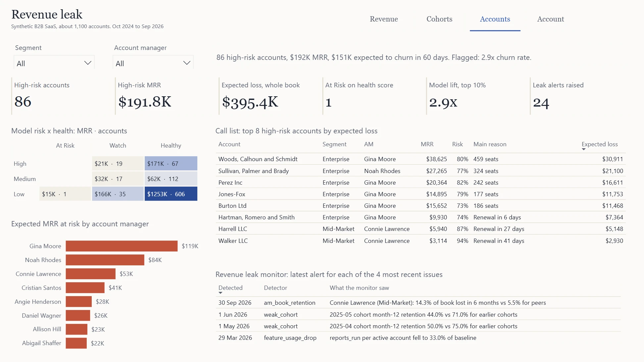Image resolution: width=644 pixels, height=362 pixels.
Task: Click the Risk column header
Action: pos(458,144)
